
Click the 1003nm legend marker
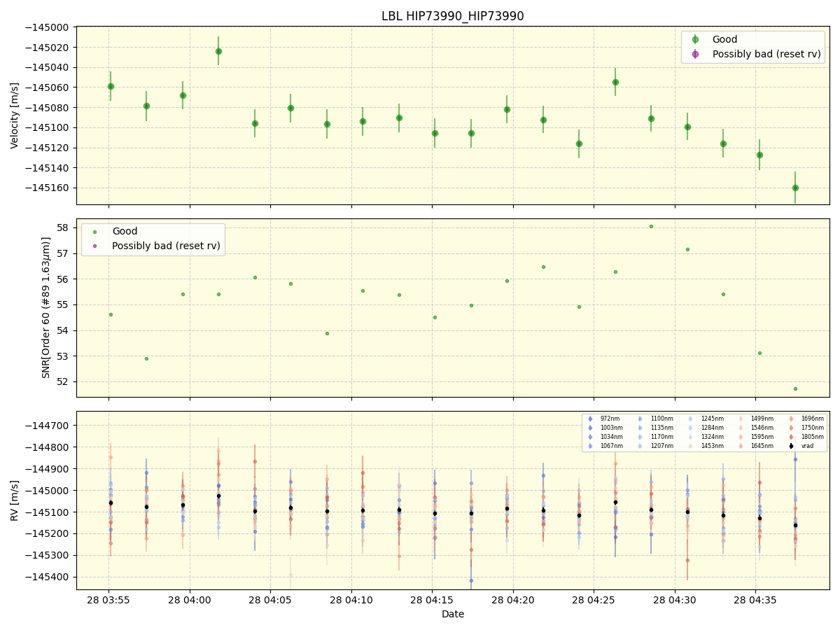coord(590,428)
